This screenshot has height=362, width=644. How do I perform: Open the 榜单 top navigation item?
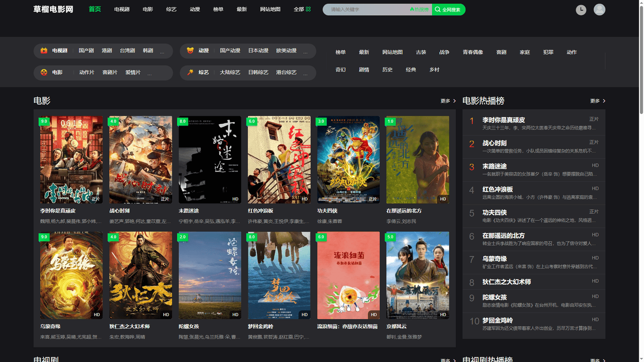pyautogui.click(x=218, y=9)
